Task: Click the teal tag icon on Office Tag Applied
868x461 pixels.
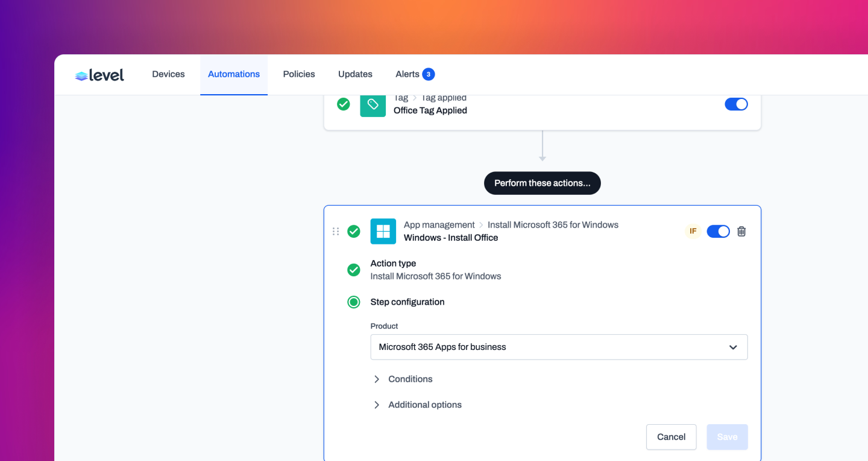Action: point(373,104)
